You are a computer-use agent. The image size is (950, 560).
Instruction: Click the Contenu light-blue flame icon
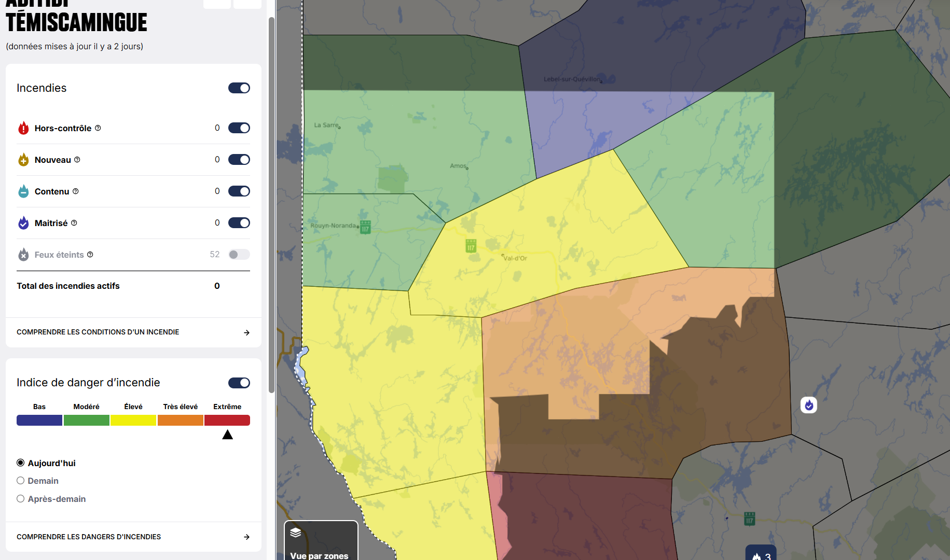(x=23, y=191)
